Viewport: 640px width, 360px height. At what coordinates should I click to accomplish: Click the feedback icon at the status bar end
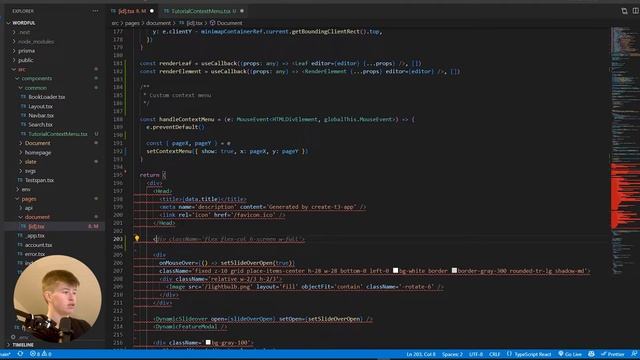(x=634, y=354)
